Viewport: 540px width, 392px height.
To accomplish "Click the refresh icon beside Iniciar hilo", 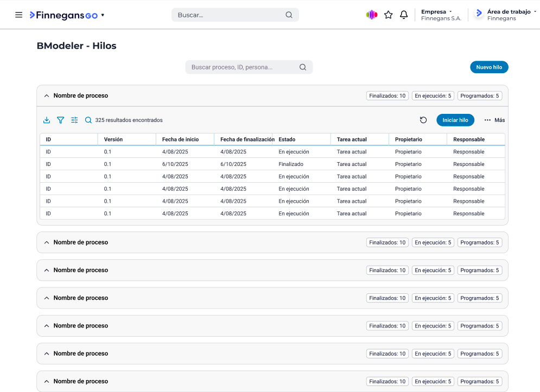I will click(423, 120).
